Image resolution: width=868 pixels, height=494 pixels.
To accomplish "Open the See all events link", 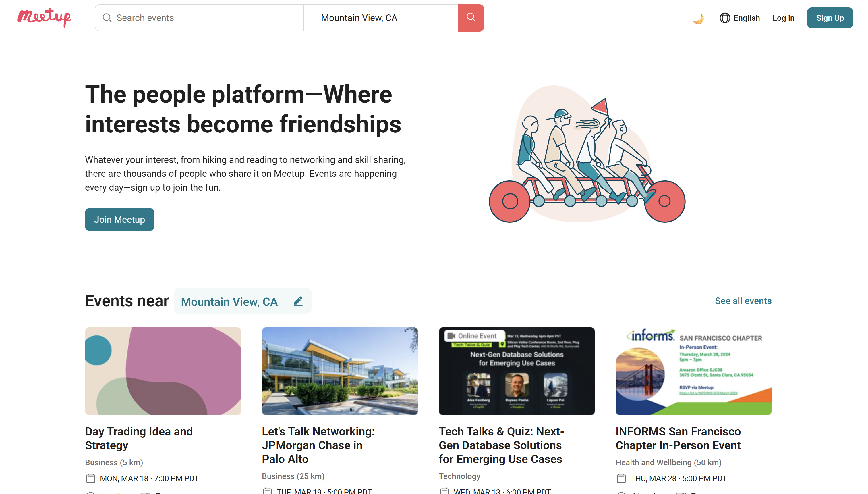I will pos(743,301).
